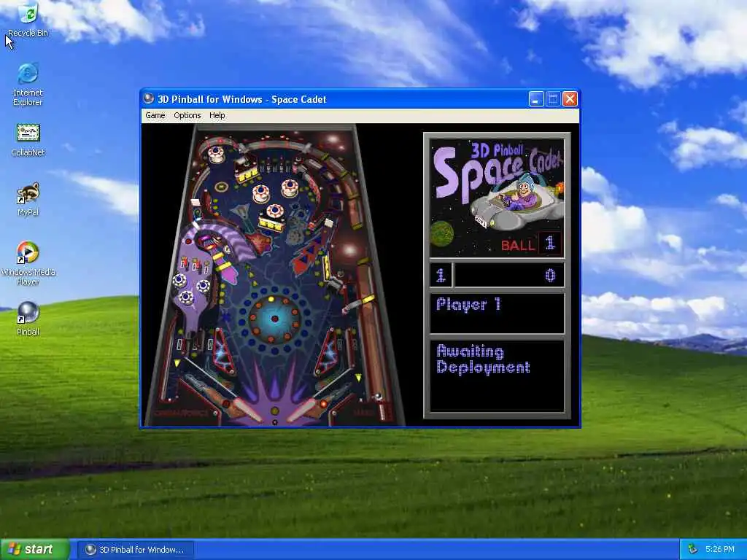Click the pinball icon in the title bar
This screenshot has width=747, height=560.
[149, 98]
